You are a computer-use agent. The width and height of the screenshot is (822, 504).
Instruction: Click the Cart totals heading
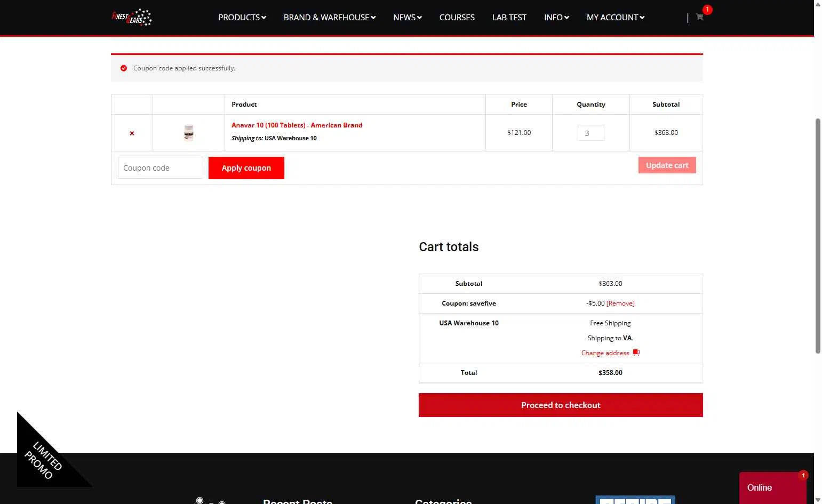tap(449, 247)
